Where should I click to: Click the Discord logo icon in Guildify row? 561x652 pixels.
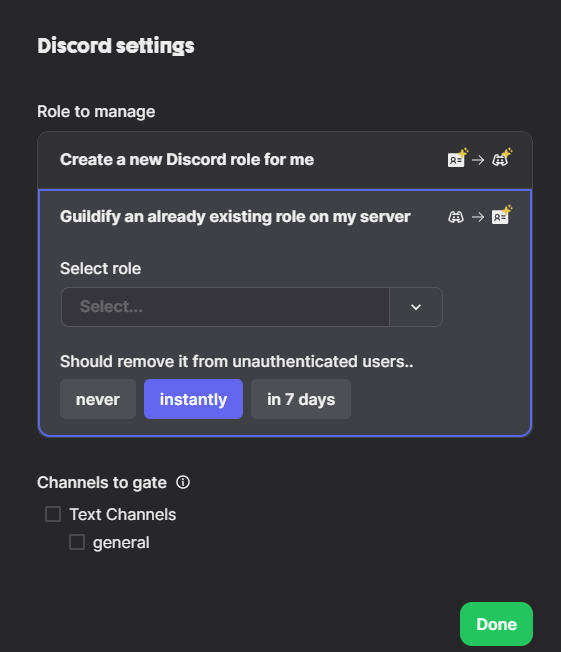point(456,217)
